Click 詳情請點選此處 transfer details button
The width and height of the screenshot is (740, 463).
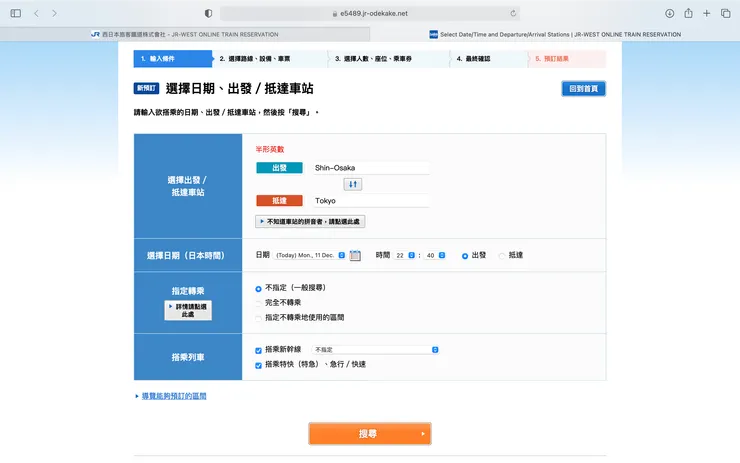click(x=188, y=310)
